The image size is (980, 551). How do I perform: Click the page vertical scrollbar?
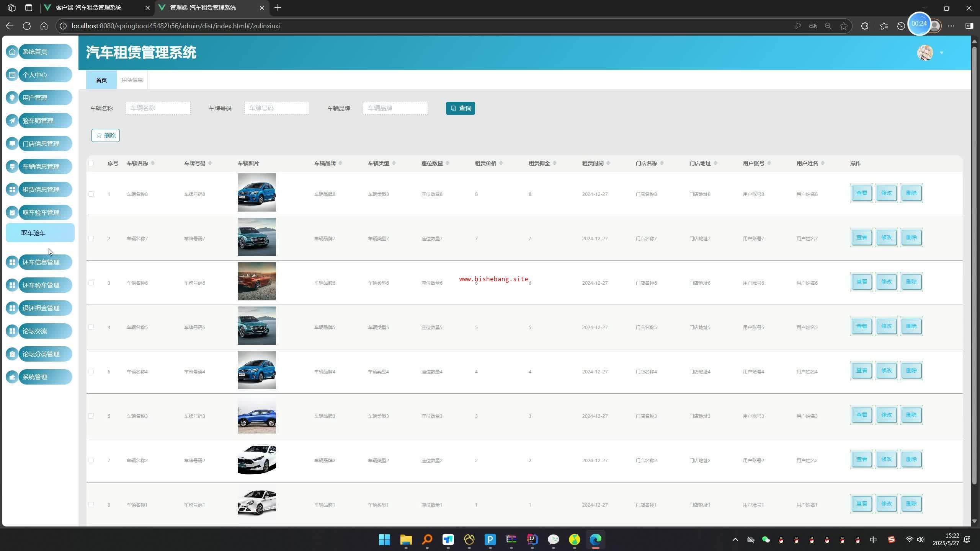pos(974,264)
